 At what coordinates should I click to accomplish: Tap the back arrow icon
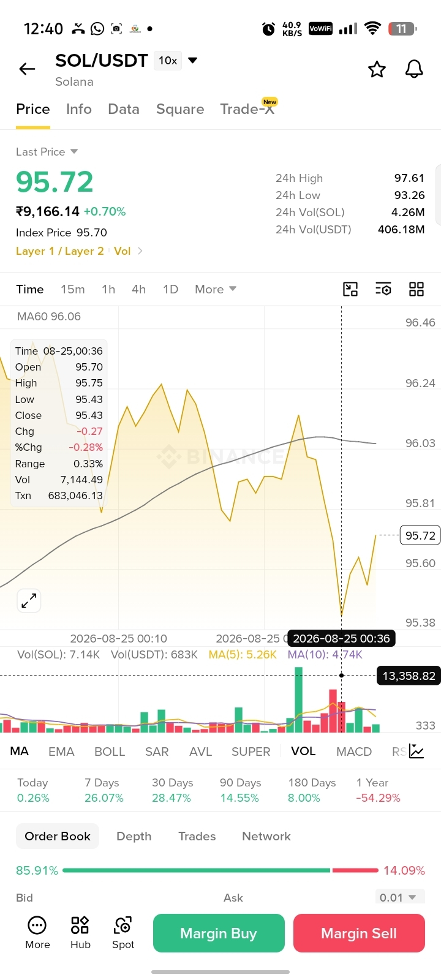coord(27,69)
